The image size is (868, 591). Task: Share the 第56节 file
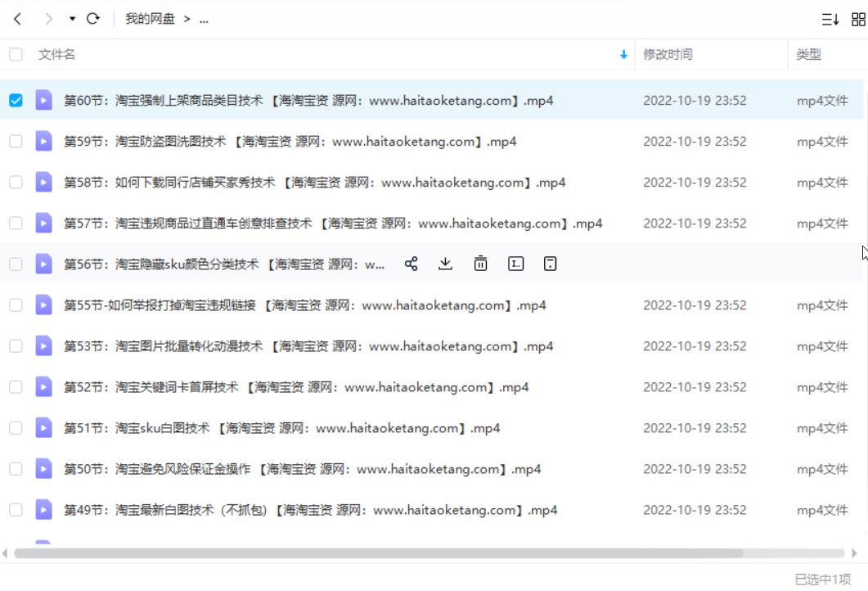click(x=411, y=264)
